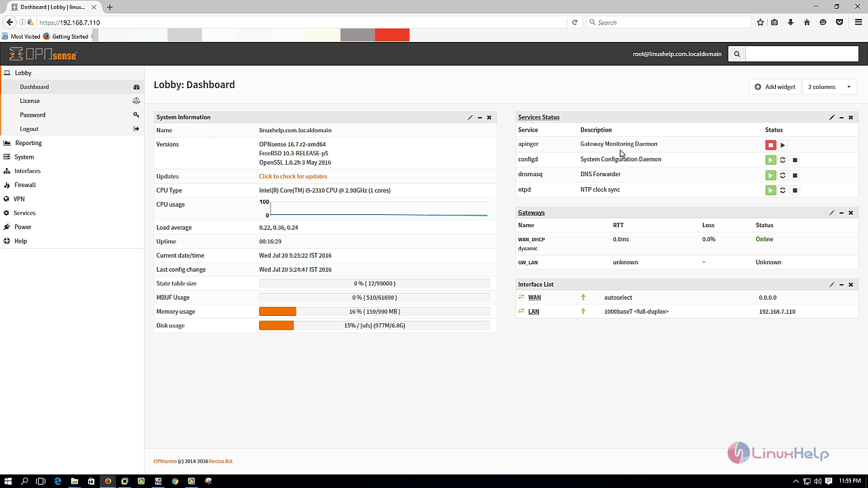Expand the Power menu
This screenshot has width=868, height=488.
tap(72, 227)
